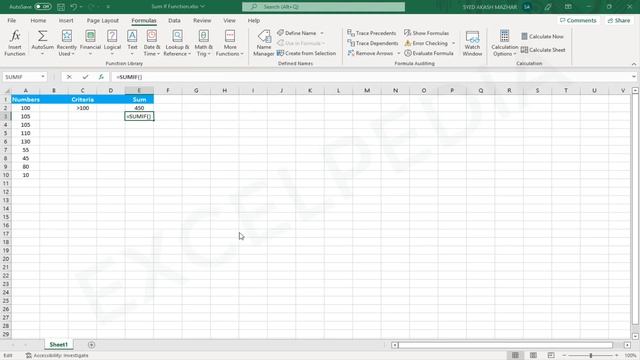Open Date & Time functions library
Screen dimensions: 640x360
(x=152, y=43)
